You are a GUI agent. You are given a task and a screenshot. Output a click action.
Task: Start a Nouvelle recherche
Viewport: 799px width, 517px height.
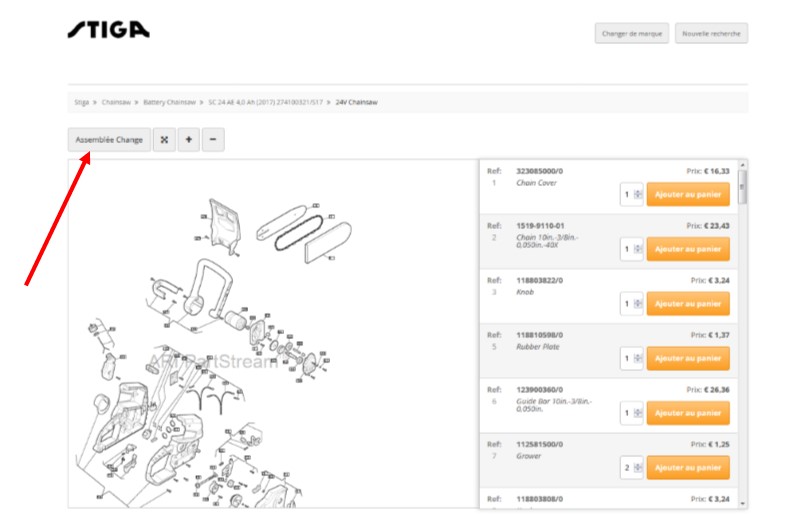[x=711, y=33]
